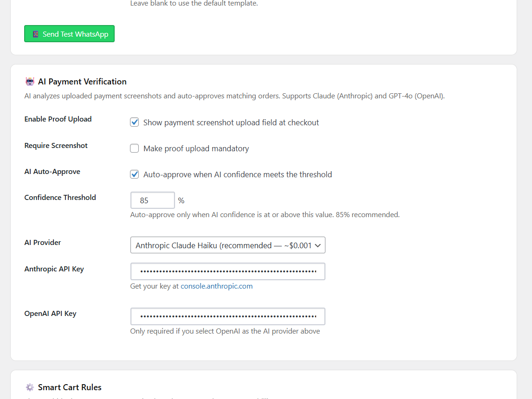Screen dimensions: 532x399
Task: Click the Confidence Threshold row label
Action: click(60, 198)
